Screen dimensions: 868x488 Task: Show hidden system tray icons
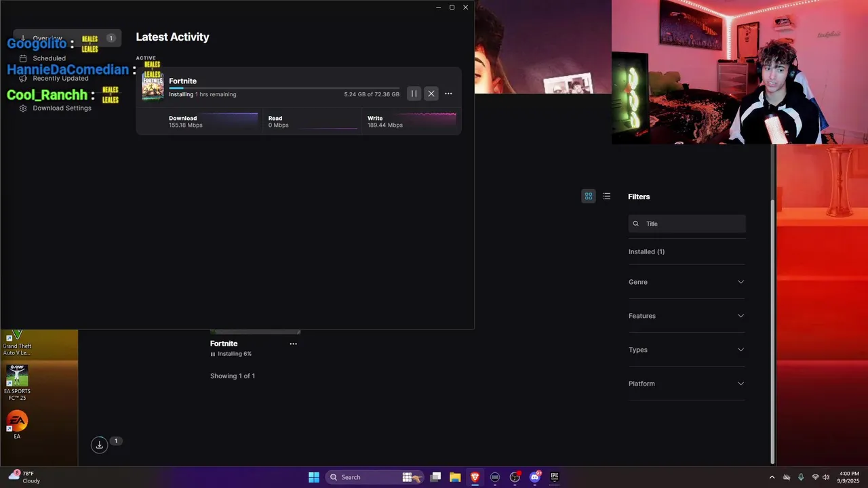pos(772,477)
